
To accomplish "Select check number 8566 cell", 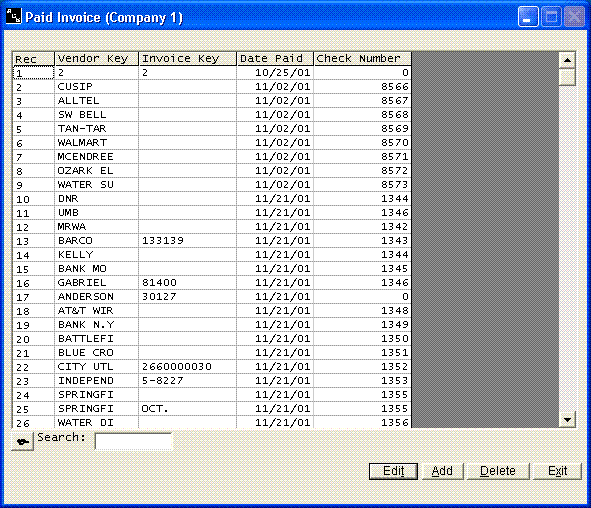I will tap(363, 87).
